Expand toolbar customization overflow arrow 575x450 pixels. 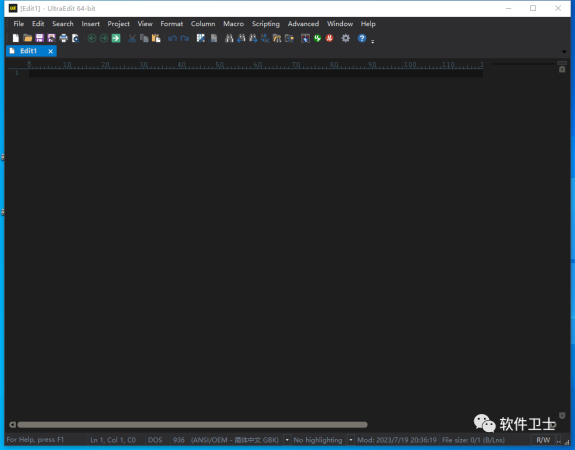click(373, 41)
